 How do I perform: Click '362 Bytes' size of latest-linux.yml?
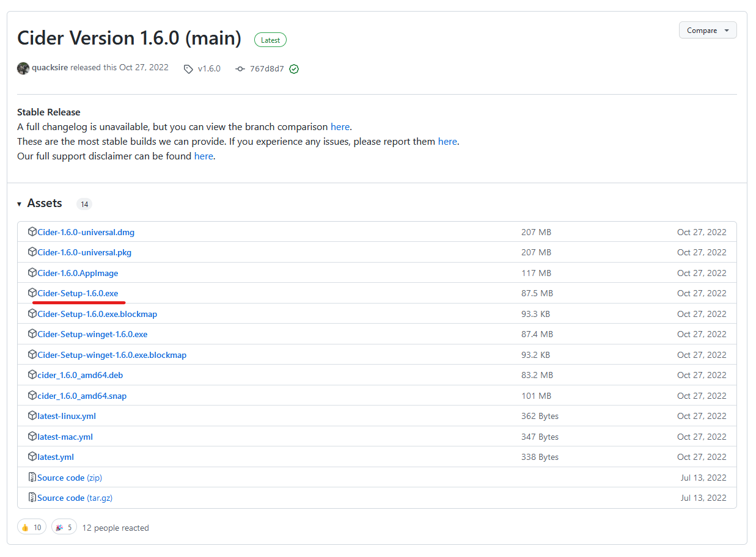(540, 416)
